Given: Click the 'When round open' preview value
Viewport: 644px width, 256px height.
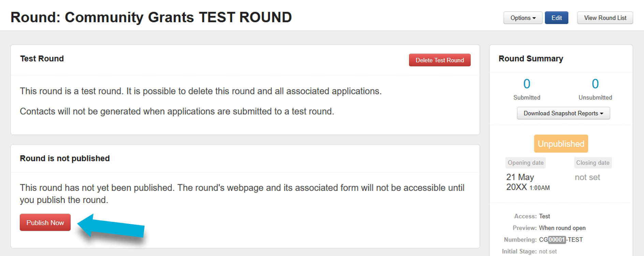Looking at the screenshot, I should [x=562, y=228].
